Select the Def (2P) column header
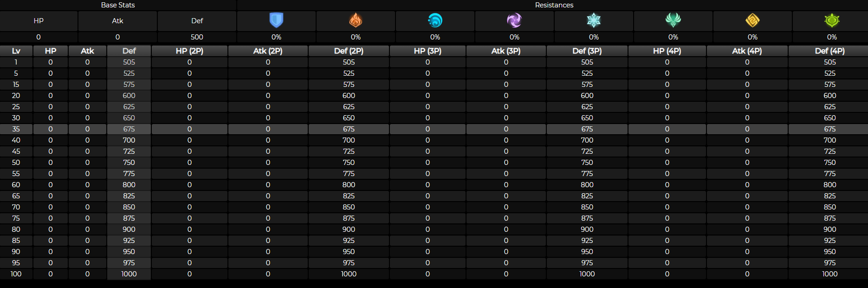This screenshot has height=288, width=868. click(349, 51)
